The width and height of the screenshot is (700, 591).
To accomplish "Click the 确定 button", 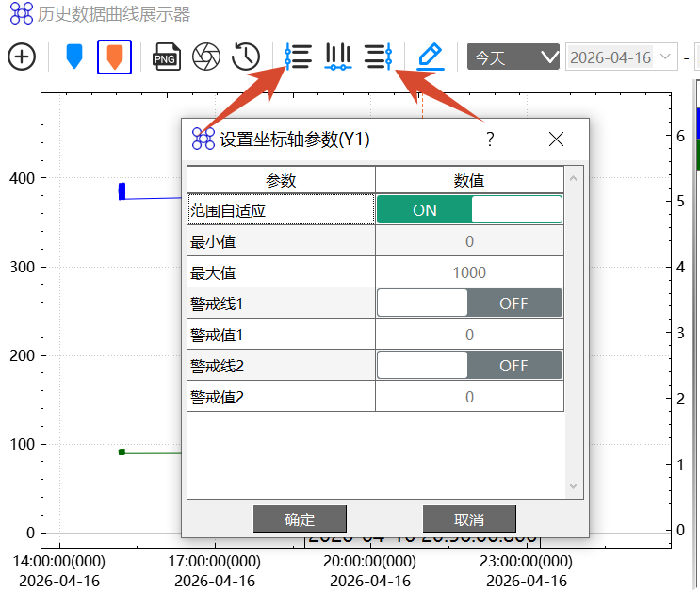I will tap(300, 519).
